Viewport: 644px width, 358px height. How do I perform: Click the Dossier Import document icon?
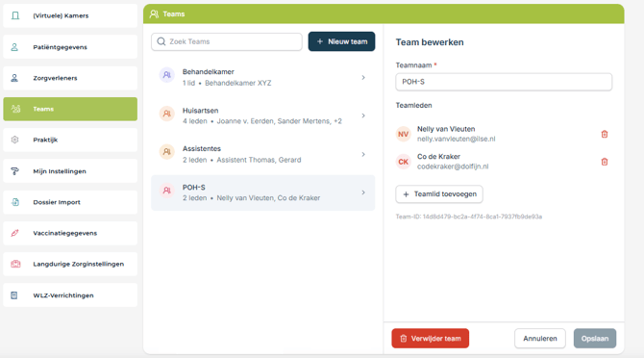pyautogui.click(x=15, y=202)
